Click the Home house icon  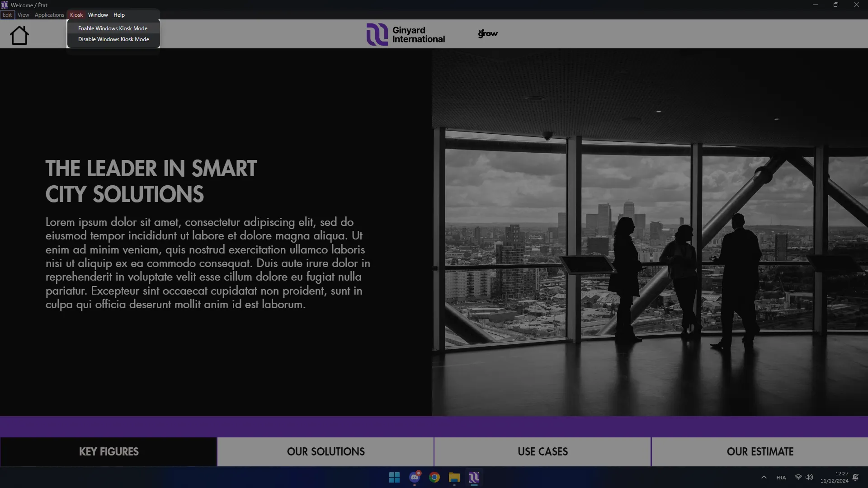coord(19,35)
